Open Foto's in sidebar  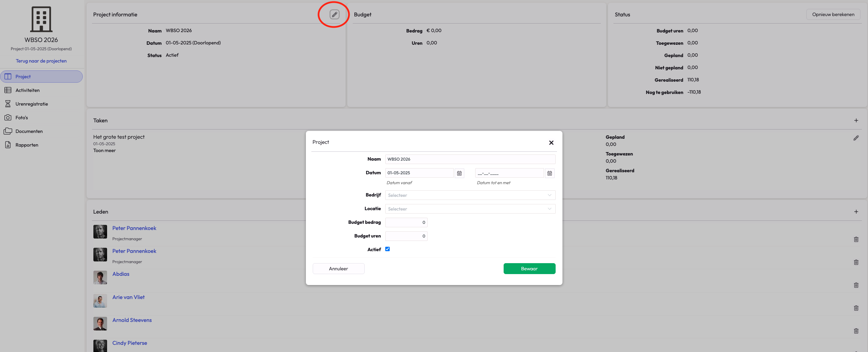point(41,118)
